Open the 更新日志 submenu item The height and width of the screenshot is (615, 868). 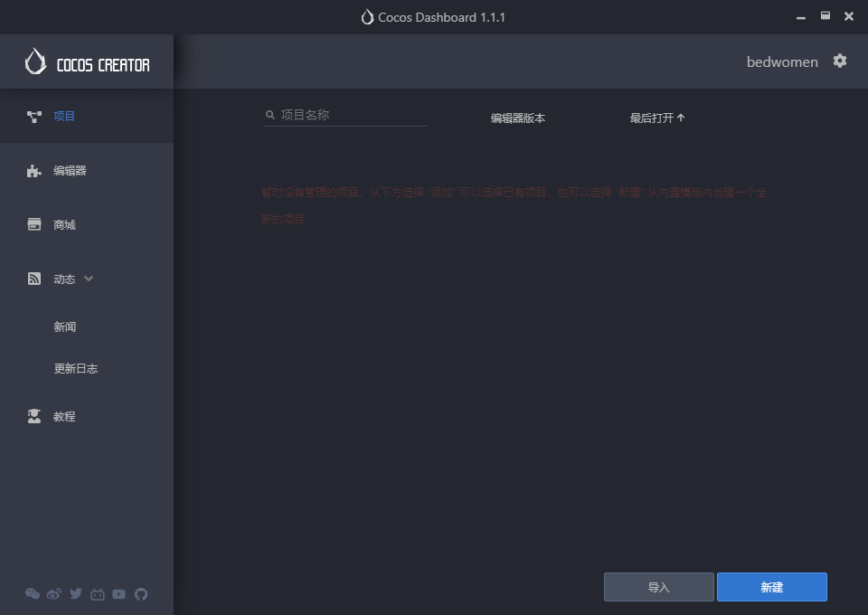tap(76, 369)
